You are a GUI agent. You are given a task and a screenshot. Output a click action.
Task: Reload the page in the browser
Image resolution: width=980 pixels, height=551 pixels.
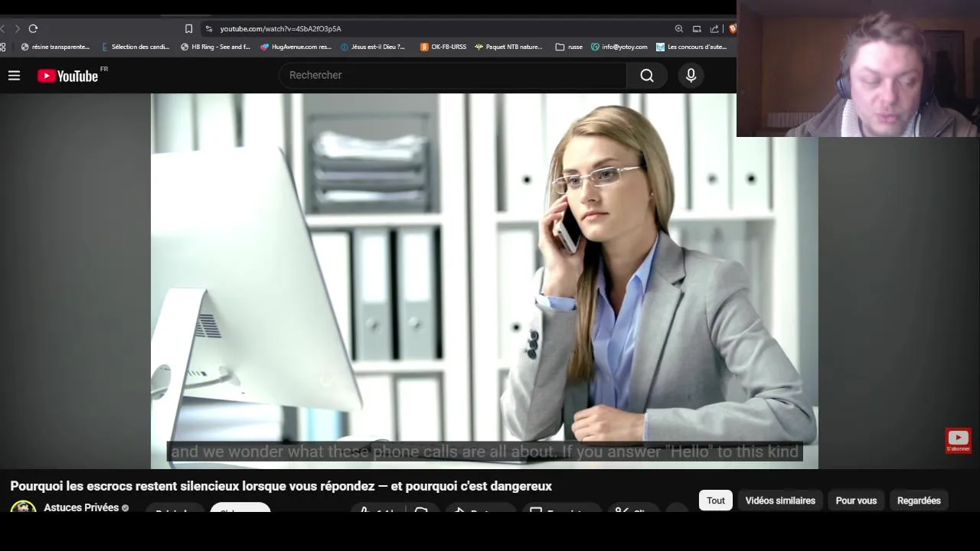(33, 28)
